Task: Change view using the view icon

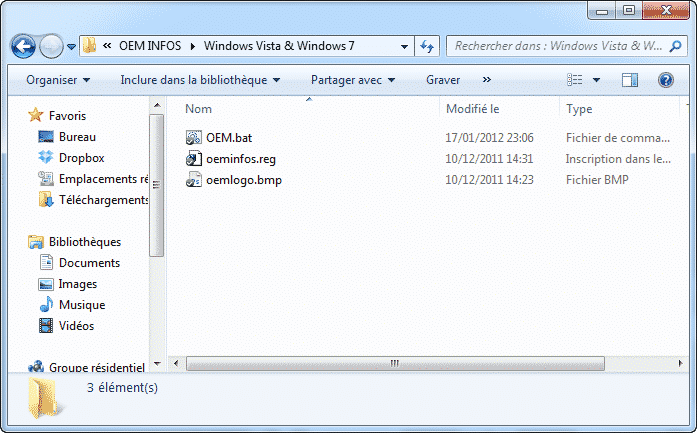Action: pos(575,80)
